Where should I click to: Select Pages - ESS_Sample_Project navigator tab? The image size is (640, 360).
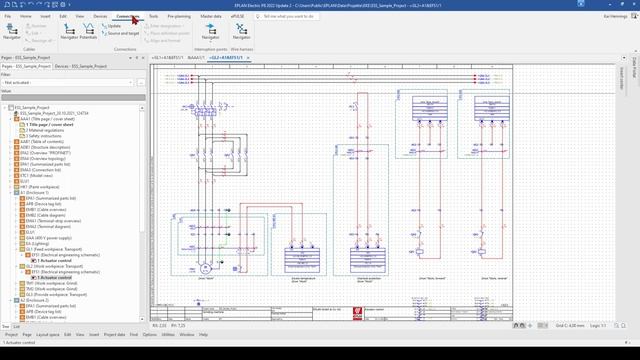[x=26, y=66]
